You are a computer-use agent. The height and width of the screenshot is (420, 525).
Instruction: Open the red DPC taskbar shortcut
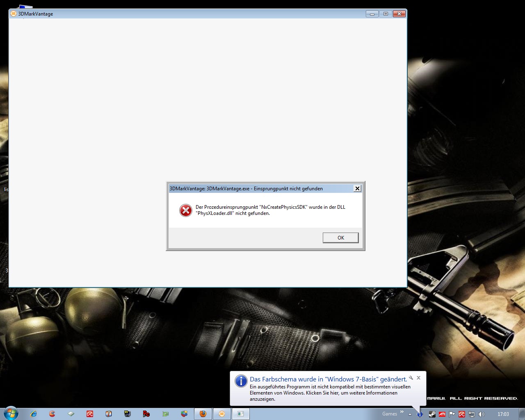click(146, 414)
